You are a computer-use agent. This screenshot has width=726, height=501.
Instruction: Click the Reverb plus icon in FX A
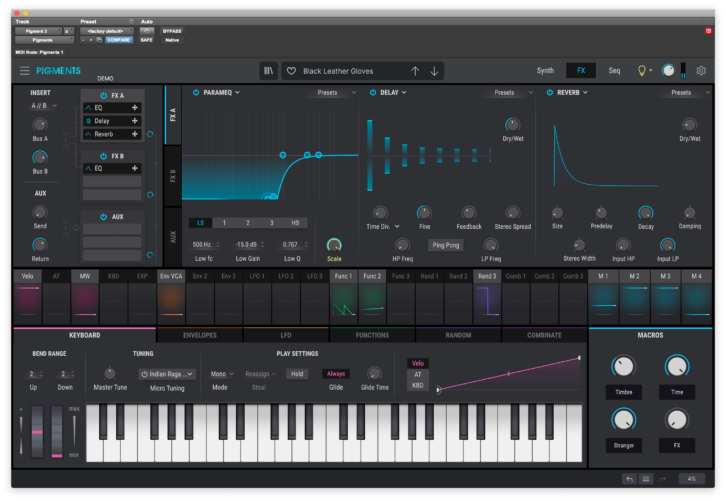click(x=135, y=134)
